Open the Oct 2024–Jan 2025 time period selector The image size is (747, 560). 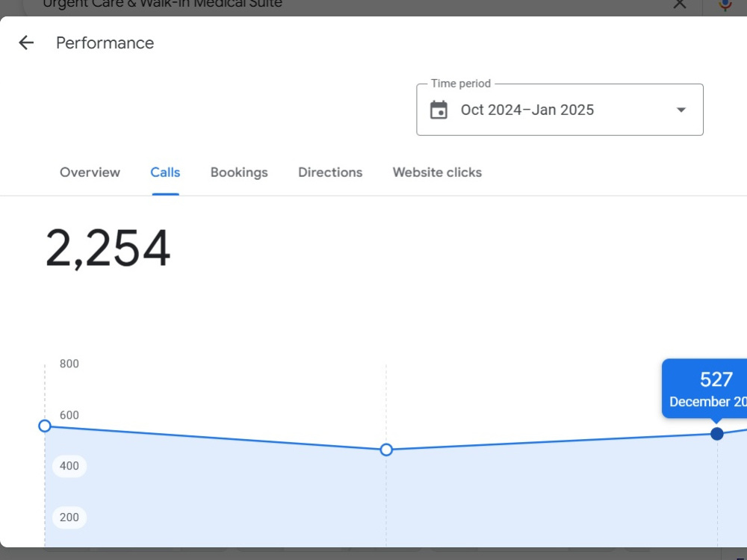tap(560, 110)
